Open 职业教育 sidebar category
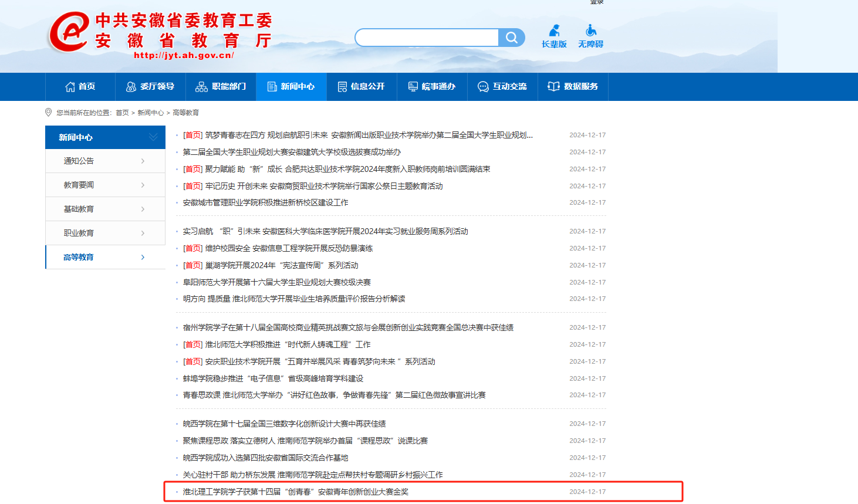Screen dimensions: 858x504 [105, 233]
